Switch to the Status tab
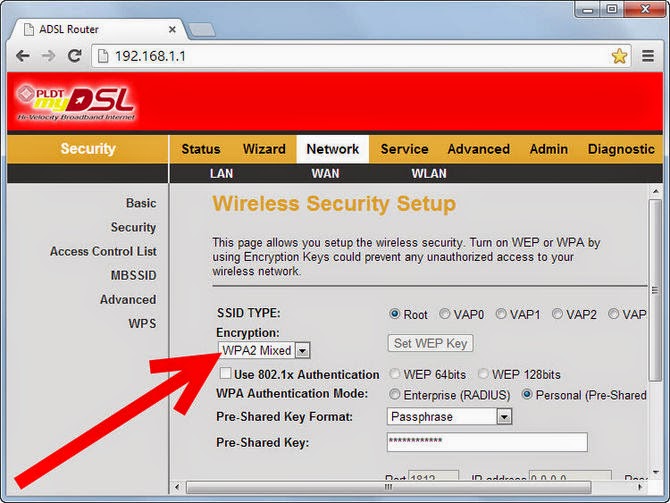Screen dimensions: 670x503 click(201, 149)
